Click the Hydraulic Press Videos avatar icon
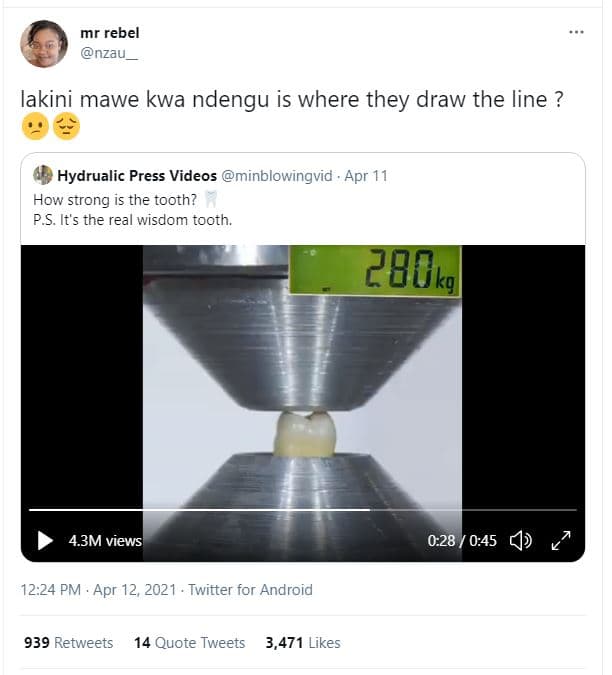 (43, 176)
